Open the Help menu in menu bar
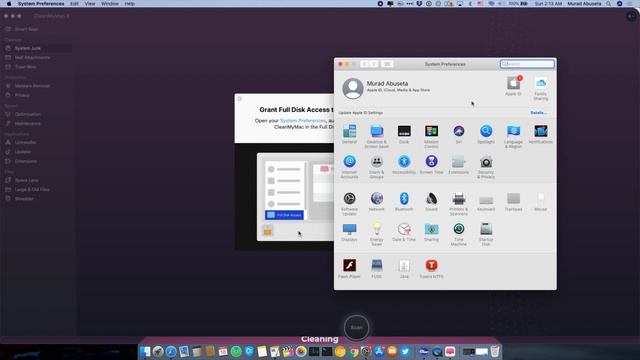Viewport: 640px width, 360px height. click(129, 4)
